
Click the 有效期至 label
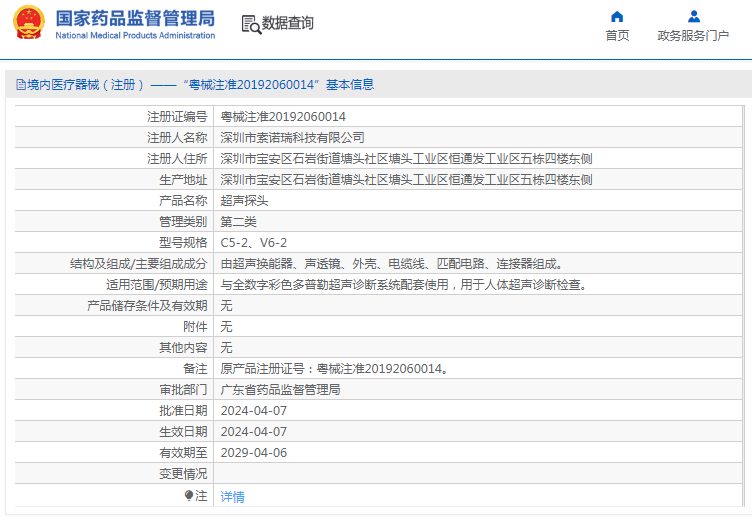pos(183,453)
